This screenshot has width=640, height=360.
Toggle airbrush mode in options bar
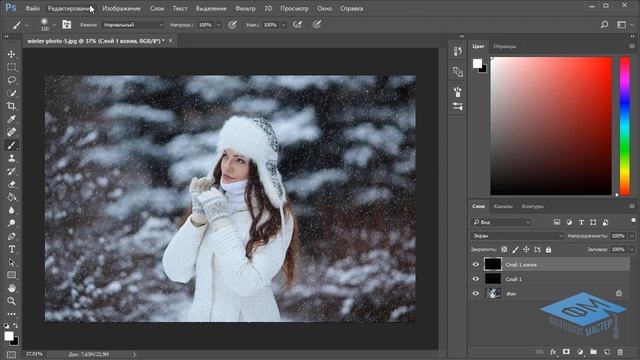click(298, 25)
